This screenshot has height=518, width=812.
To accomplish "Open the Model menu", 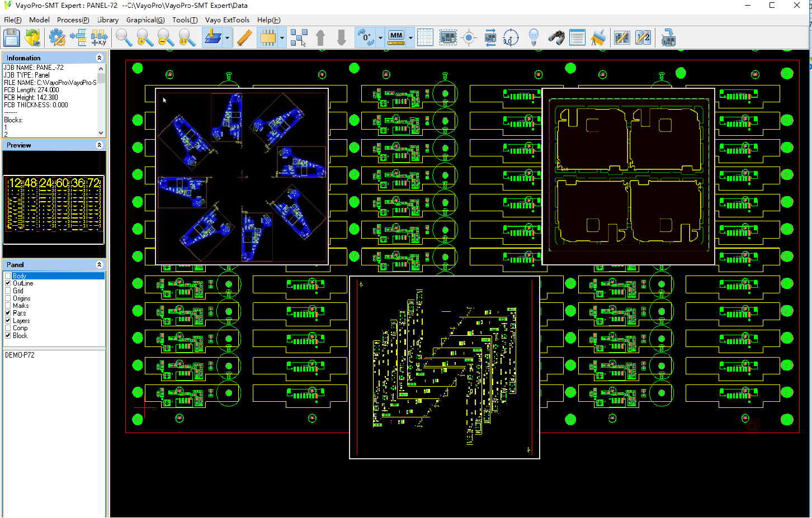I will [39, 20].
